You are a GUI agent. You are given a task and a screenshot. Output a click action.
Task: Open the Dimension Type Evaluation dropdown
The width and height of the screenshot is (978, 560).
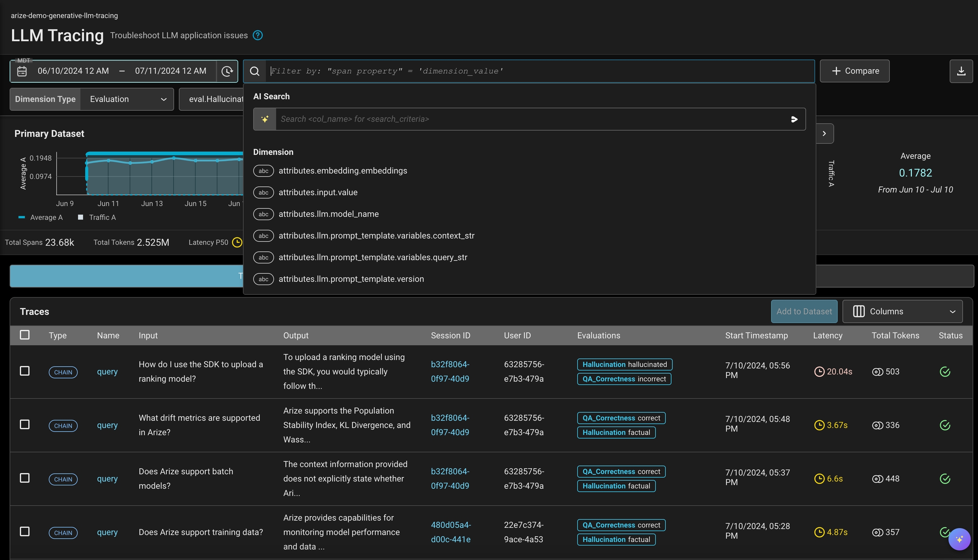[x=127, y=99]
